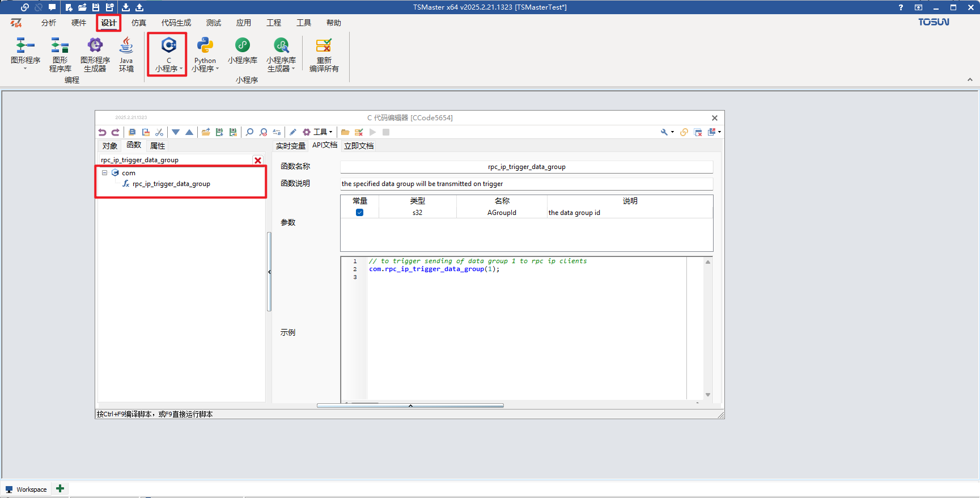The width and height of the screenshot is (980, 498).
Task: Click the function search input field
Action: [x=175, y=160]
